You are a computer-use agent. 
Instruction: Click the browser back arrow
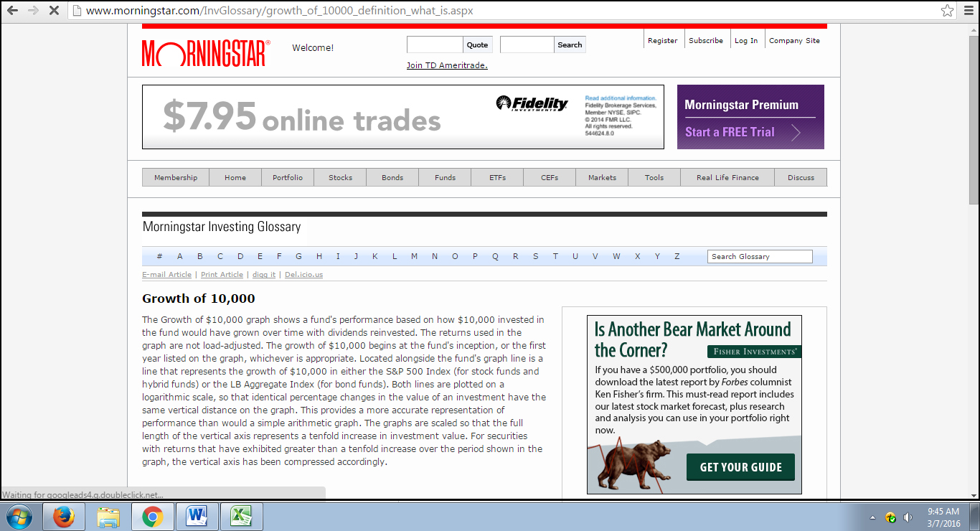(x=12, y=11)
